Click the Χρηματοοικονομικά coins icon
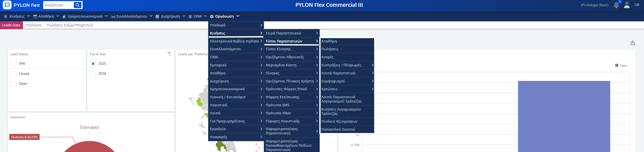Screen dimensions: 644x152 click(64, 16)
